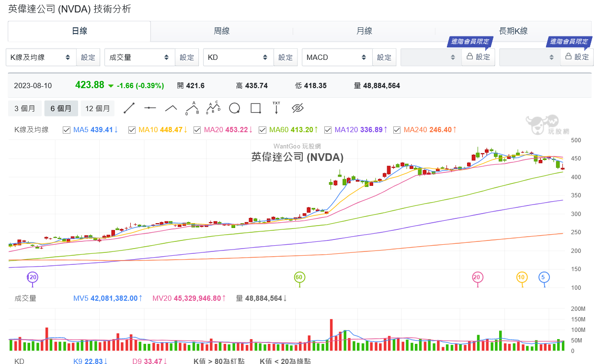This screenshot has height=364, width=594.
Task: Click second 進階會員限定 badge
Action: click(569, 42)
